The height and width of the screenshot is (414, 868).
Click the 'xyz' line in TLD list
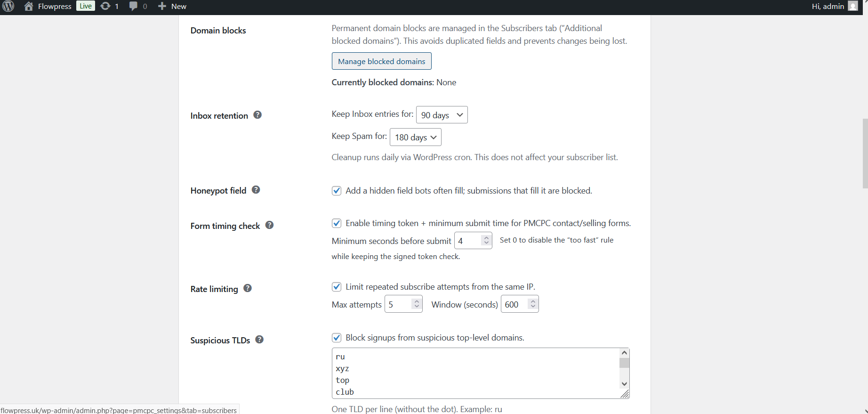tap(343, 368)
